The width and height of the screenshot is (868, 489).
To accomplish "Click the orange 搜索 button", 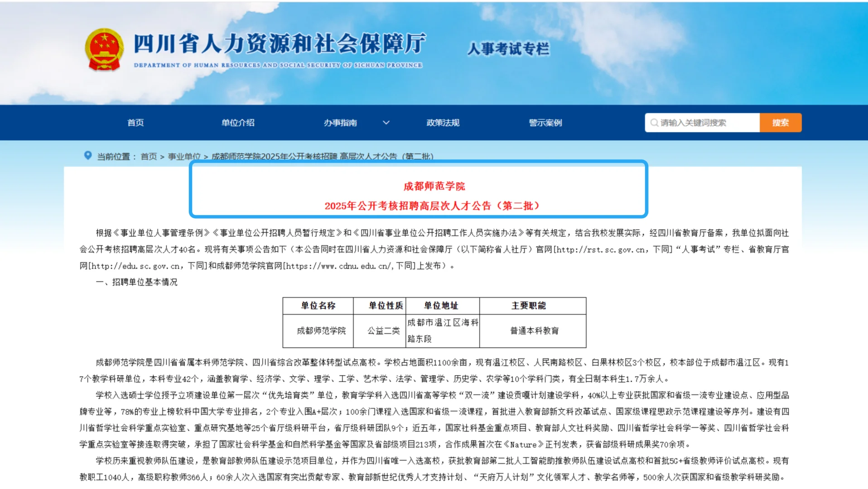I will click(x=780, y=123).
